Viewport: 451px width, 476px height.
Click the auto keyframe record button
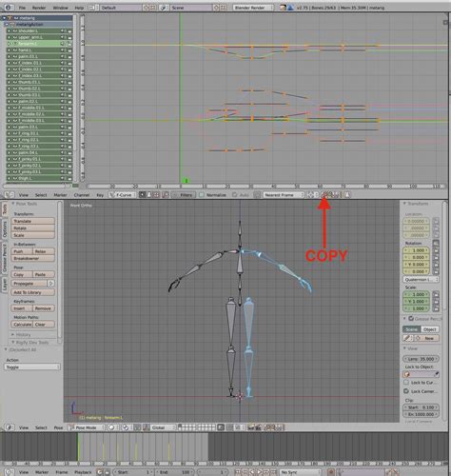coord(330,472)
